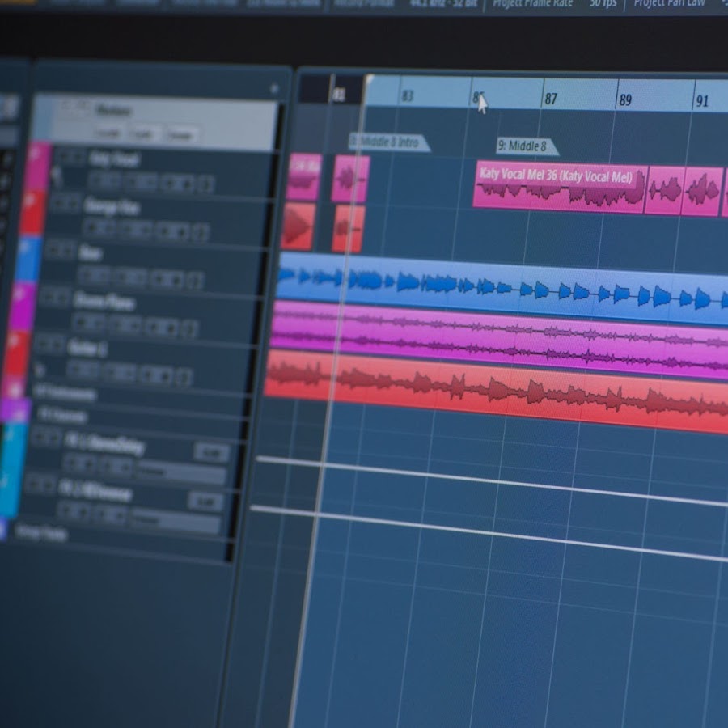The width and height of the screenshot is (728, 728).
Task: Click the magenta color strip of the piano track
Action: click(23, 307)
